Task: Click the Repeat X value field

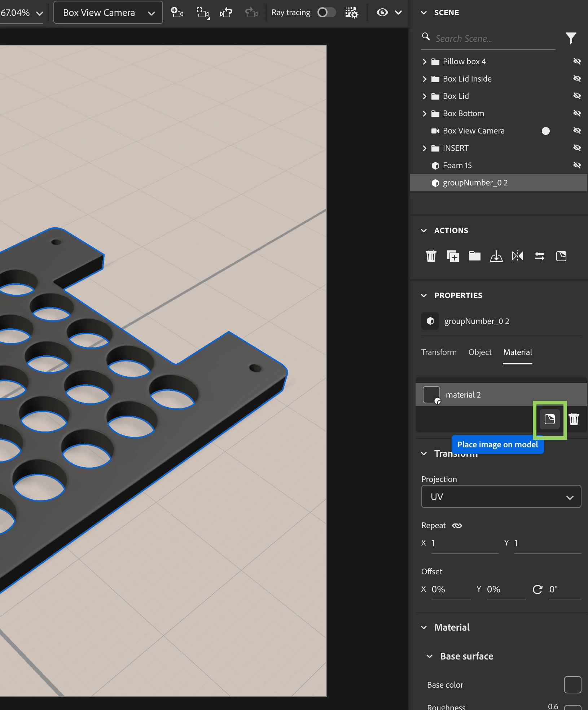Action: pyautogui.click(x=464, y=543)
